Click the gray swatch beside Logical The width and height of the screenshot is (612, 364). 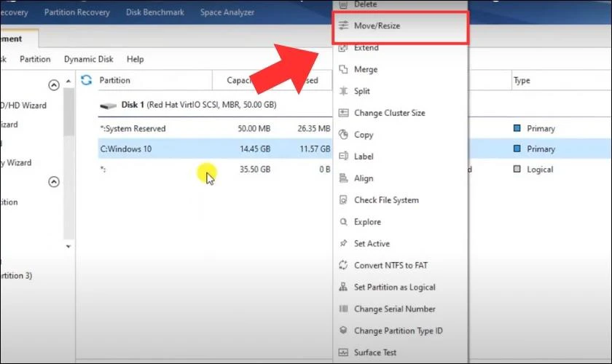coord(517,169)
